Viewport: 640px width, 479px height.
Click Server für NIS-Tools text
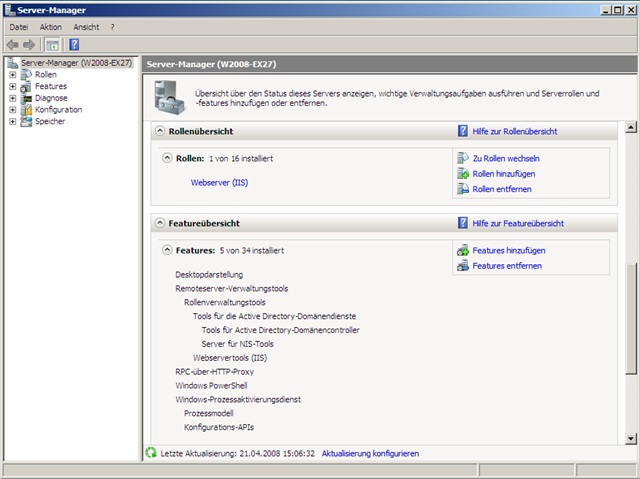tap(238, 344)
